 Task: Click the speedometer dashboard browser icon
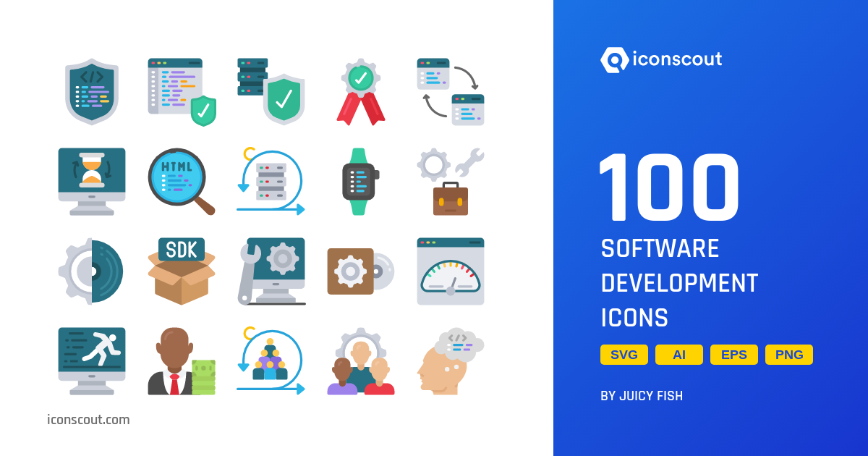pos(450,271)
